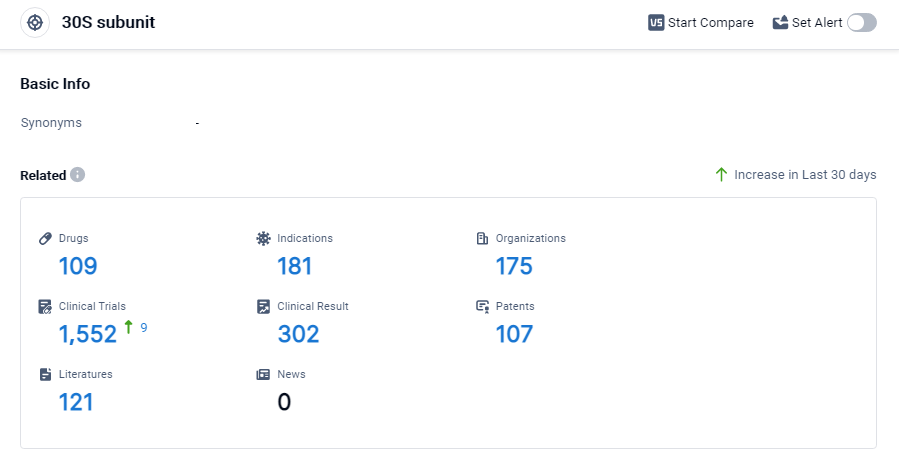
Task: Click the Clinical Trials icon
Action: (45, 306)
